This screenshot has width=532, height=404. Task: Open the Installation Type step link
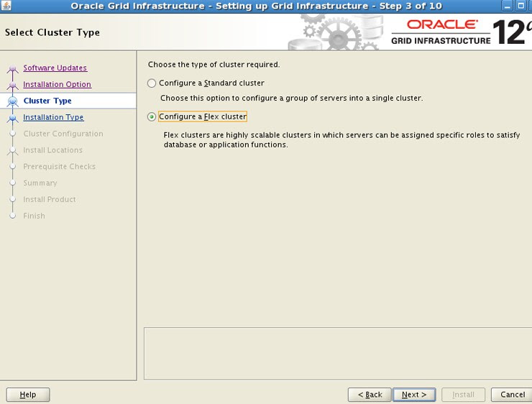[53, 117]
